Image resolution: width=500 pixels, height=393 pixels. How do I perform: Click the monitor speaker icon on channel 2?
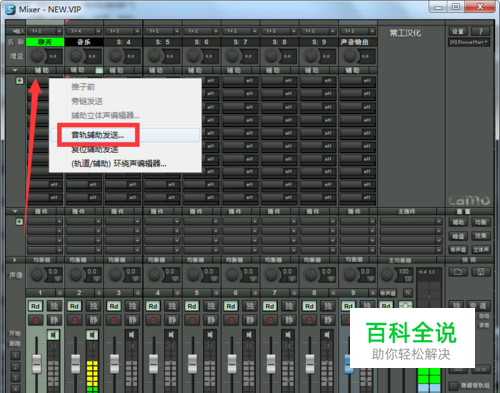pyautogui.click(x=92, y=335)
